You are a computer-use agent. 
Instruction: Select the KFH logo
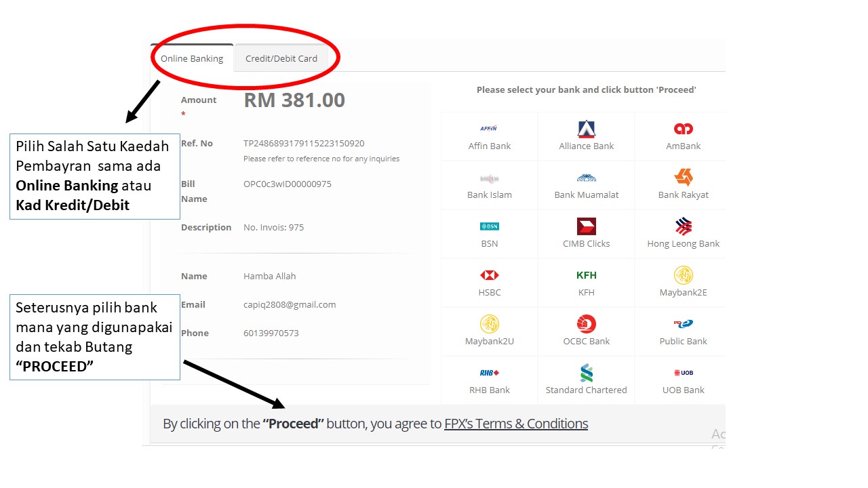tap(587, 275)
